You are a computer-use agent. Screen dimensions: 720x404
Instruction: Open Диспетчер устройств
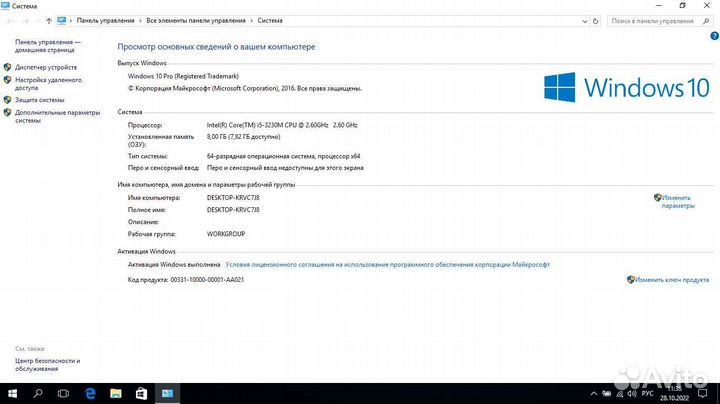click(46, 67)
